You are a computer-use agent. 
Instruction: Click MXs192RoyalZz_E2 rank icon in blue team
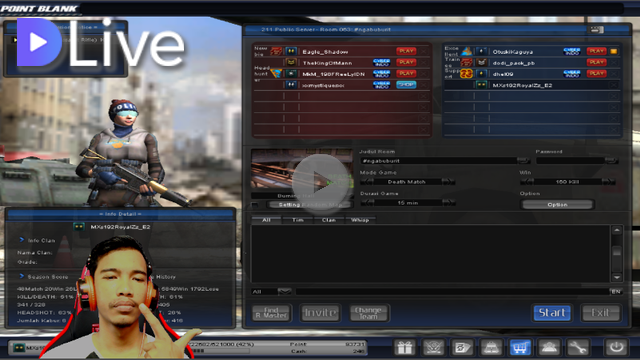click(x=482, y=85)
